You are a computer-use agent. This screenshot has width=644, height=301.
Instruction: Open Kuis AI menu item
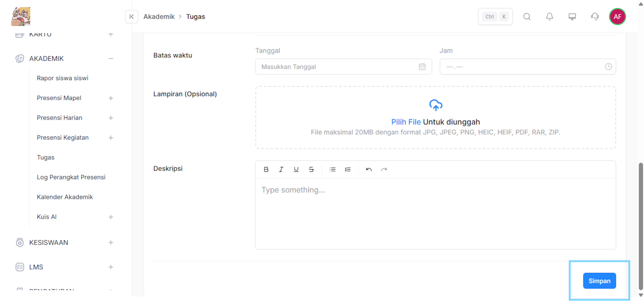click(47, 217)
